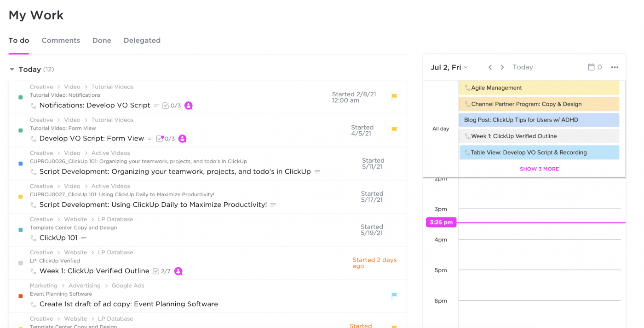The height and width of the screenshot is (328, 644).
Task: Click teal status square on Notifications task
Action: coord(21,97)
